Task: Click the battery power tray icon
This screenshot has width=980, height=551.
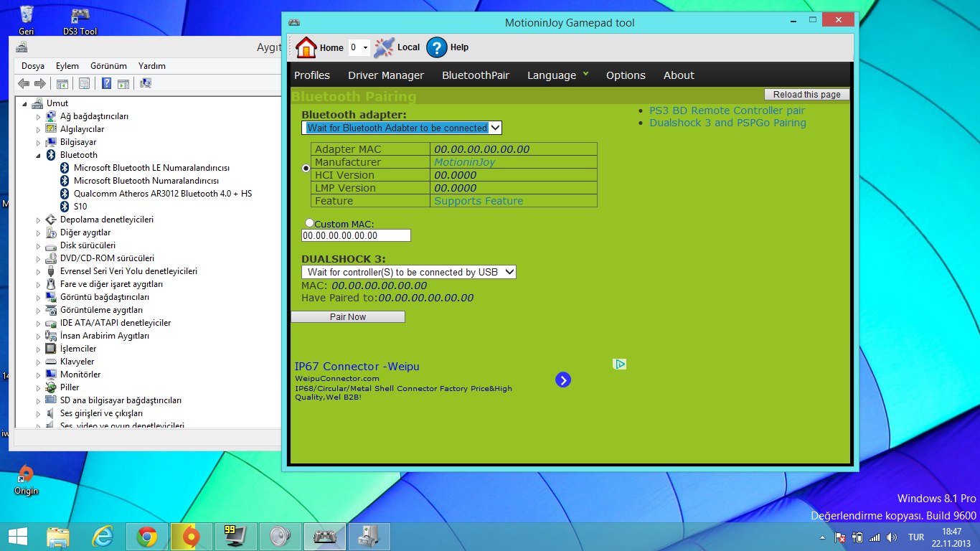Action: (x=857, y=537)
